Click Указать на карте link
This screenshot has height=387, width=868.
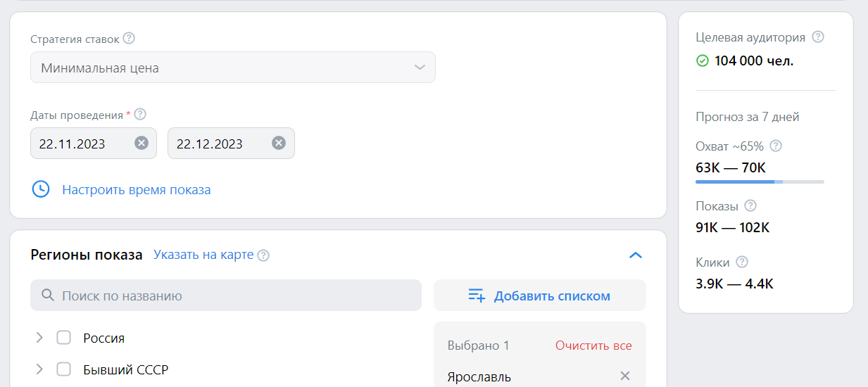click(x=203, y=255)
